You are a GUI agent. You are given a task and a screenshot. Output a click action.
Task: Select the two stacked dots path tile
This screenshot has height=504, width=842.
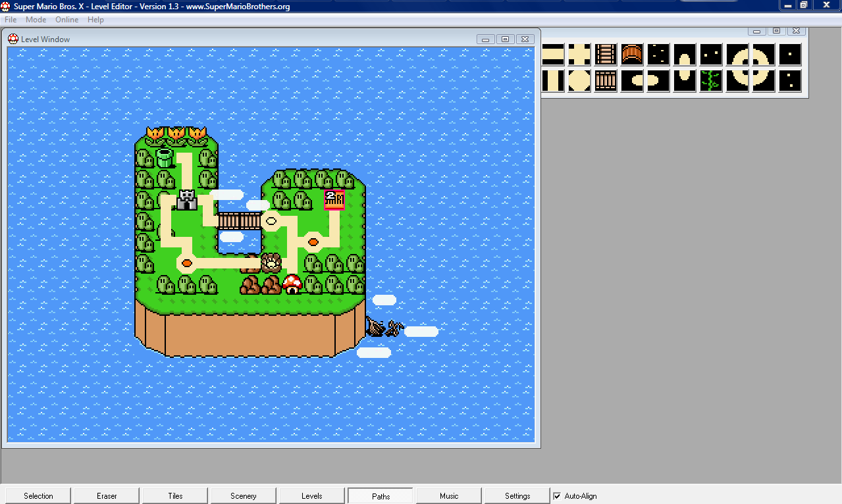(x=790, y=80)
